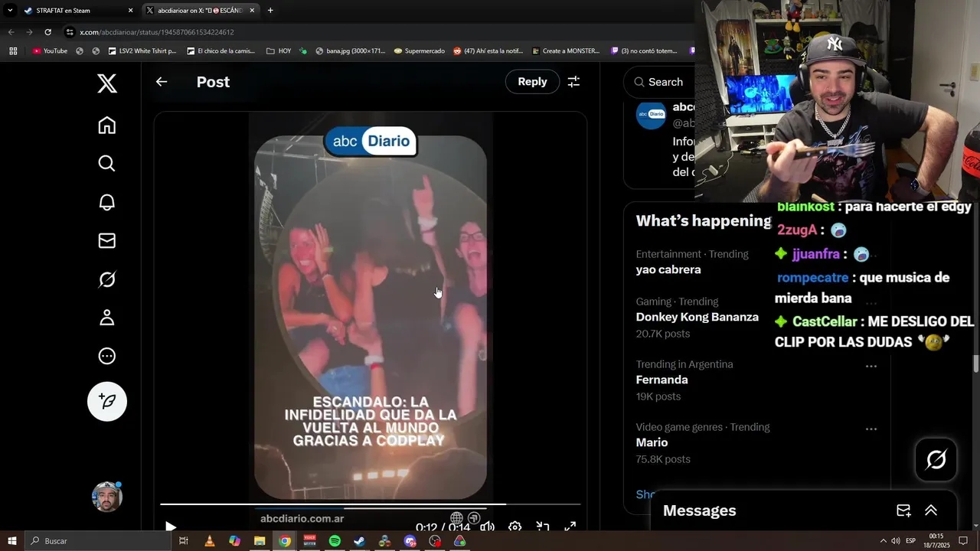This screenshot has height=551, width=980.
Task: Open bana.jpg bookmark
Action: click(x=350, y=51)
